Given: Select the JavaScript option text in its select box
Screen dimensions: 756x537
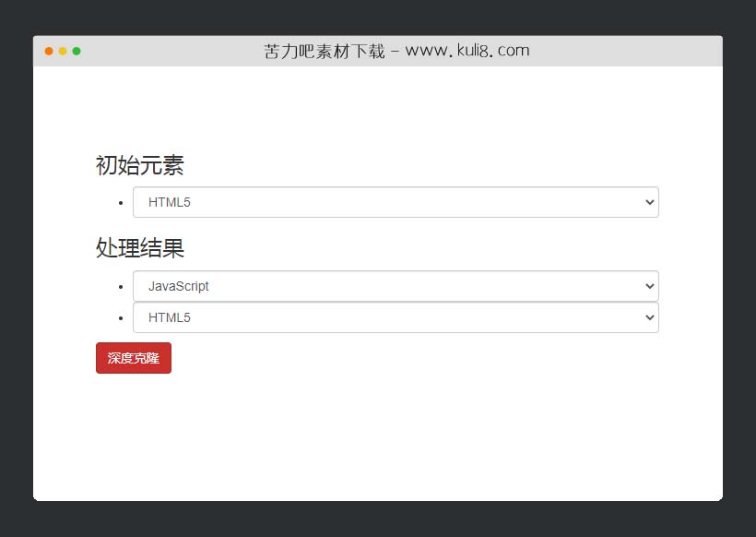Looking at the screenshot, I should click(178, 286).
